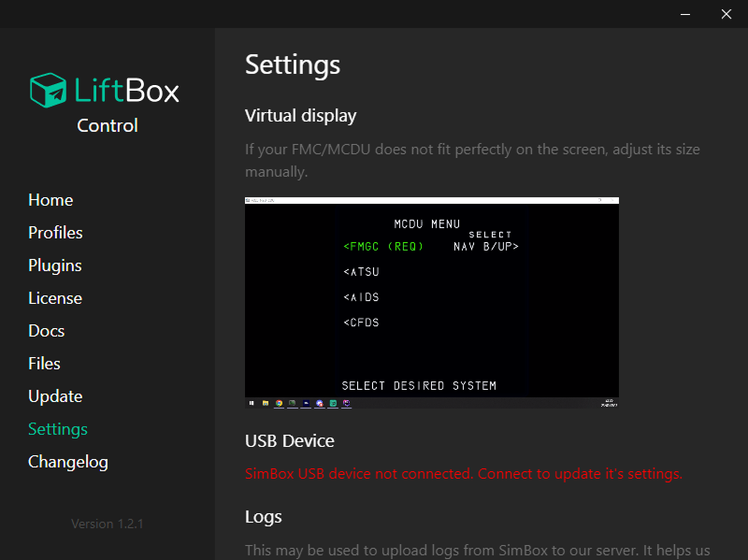Screen dimensions: 748x560
Task: Click NAV B/UP> in the MCDU preview
Action: coord(486,247)
